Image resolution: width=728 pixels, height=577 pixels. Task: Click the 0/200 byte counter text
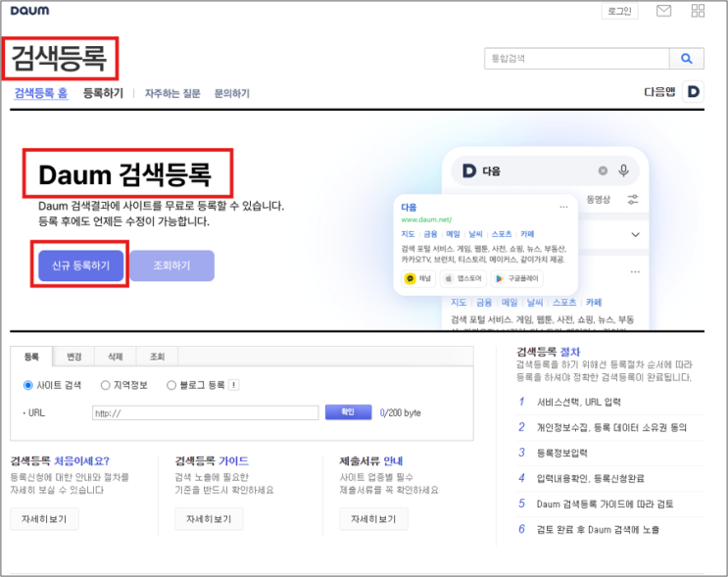pyautogui.click(x=400, y=412)
